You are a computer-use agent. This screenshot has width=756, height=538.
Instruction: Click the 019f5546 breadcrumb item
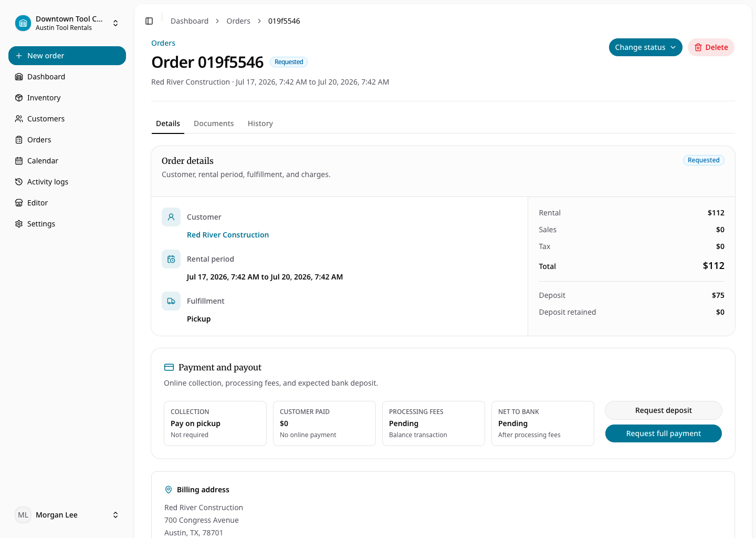(x=284, y=21)
